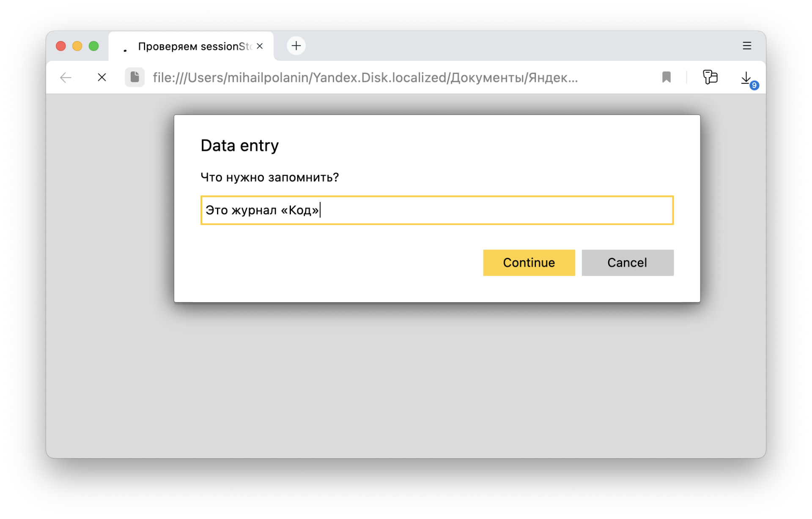Click the speech bubbles icon beside downloads

click(710, 77)
